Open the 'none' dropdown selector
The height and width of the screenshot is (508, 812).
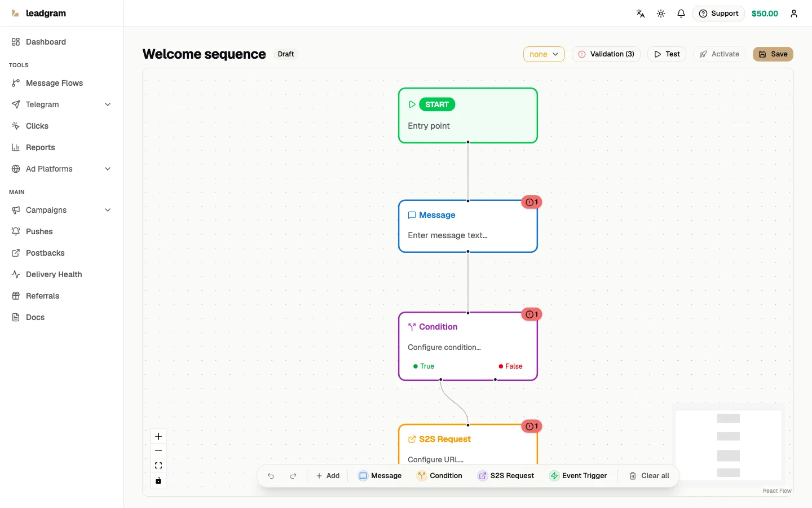pos(544,54)
